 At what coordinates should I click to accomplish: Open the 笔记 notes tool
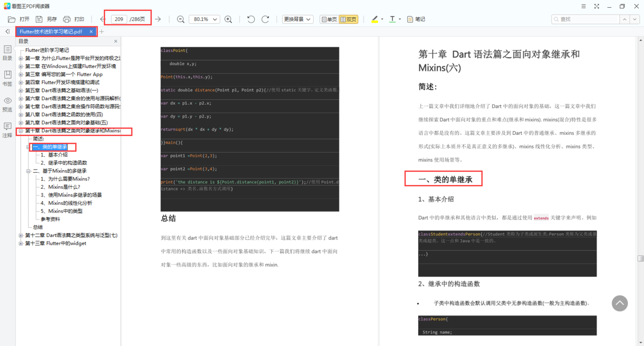click(416, 19)
